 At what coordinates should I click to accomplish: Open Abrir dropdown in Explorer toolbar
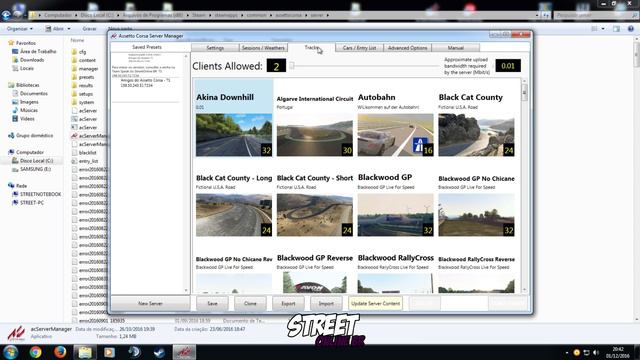pos(58,29)
